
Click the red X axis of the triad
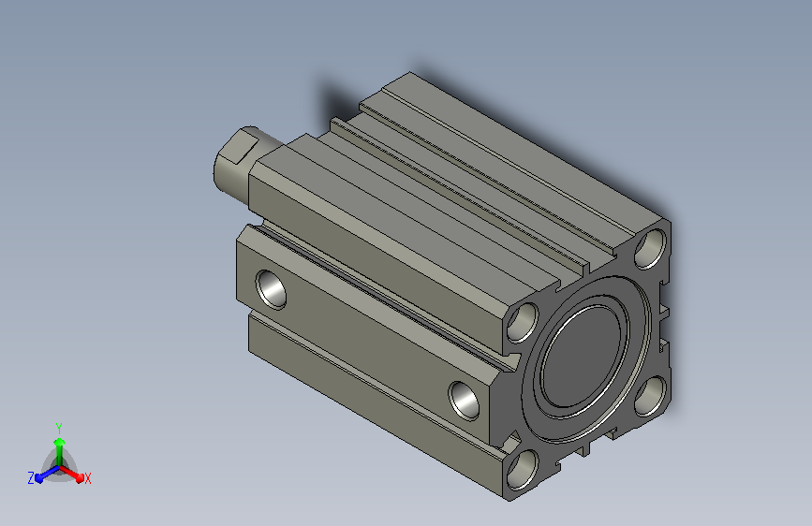click(72, 474)
